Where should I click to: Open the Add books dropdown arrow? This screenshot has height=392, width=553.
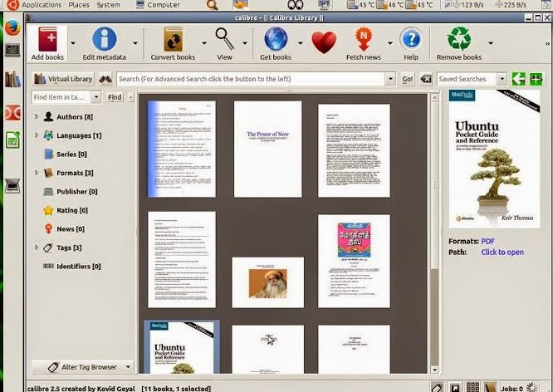pyautogui.click(x=73, y=43)
